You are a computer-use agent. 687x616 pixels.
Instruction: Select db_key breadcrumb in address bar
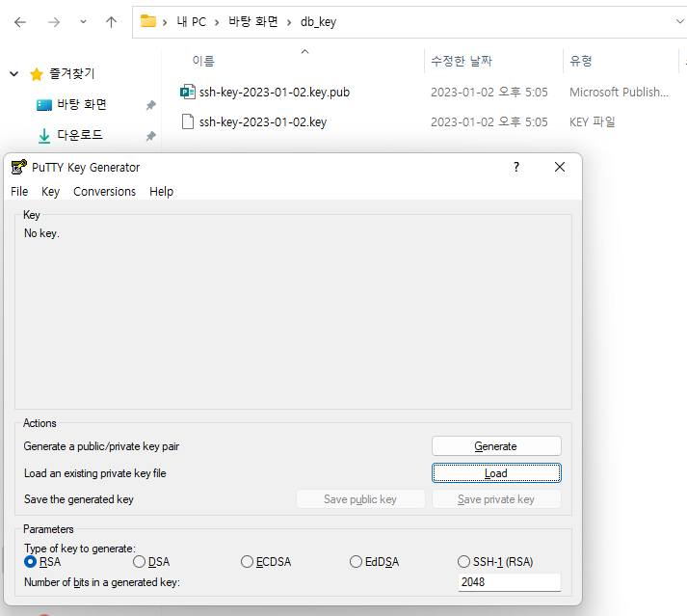pyautogui.click(x=319, y=22)
